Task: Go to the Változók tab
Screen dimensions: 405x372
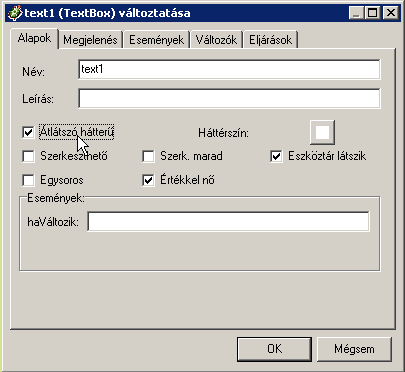Action: (216, 40)
